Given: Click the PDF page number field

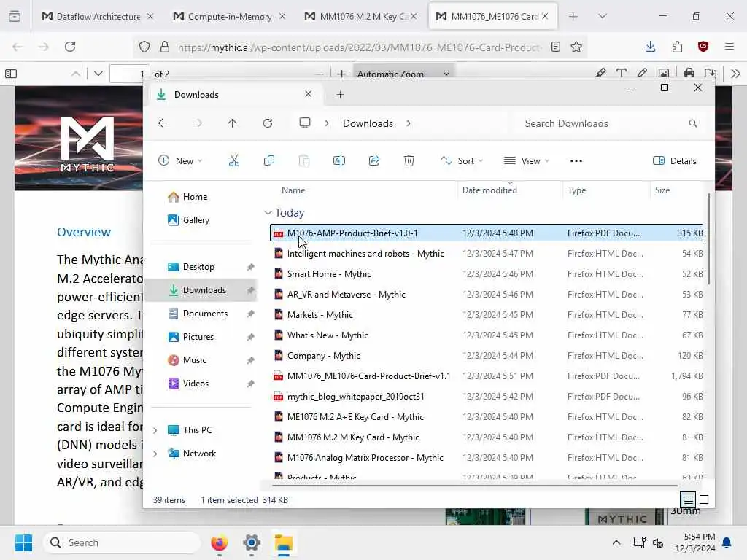Looking at the screenshot, I should click(130, 74).
